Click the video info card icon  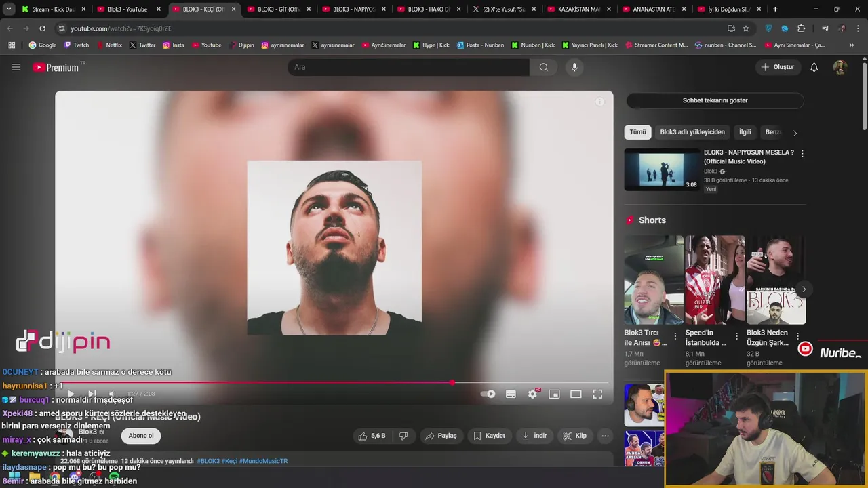coord(599,102)
